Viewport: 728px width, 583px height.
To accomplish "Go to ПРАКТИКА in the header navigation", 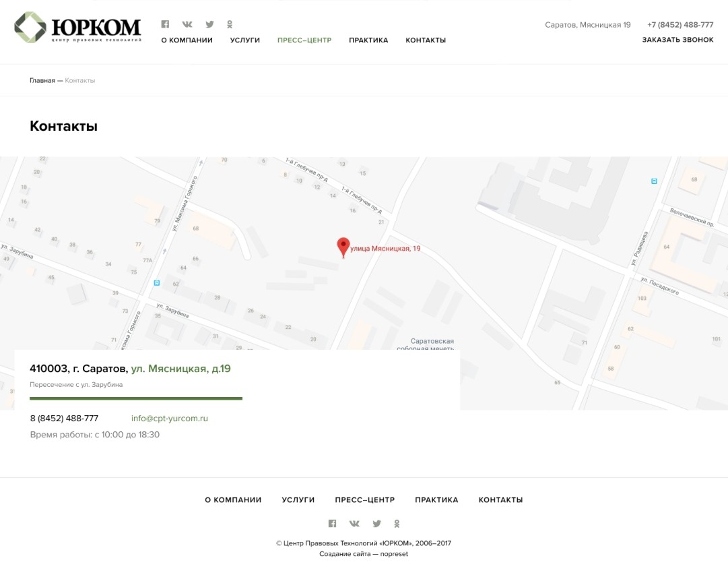I will pos(368,40).
